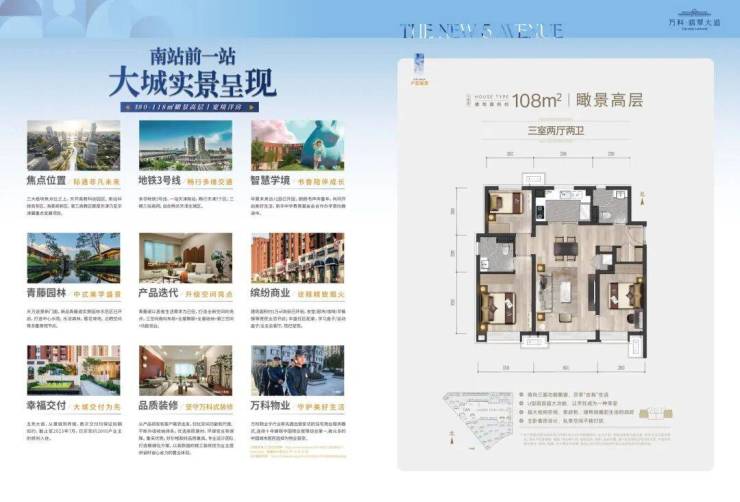Viewport: 740px width, 502px height.
Task: Click the bullet list beside the site map
Action: point(577,408)
